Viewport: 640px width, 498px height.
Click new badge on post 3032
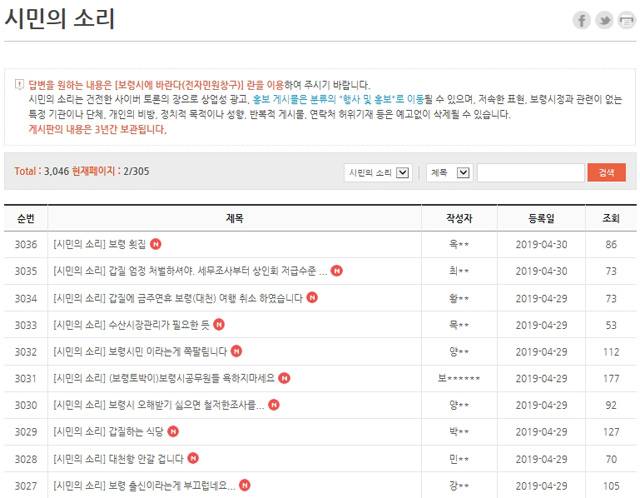pyautogui.click(x=236, y=351)
